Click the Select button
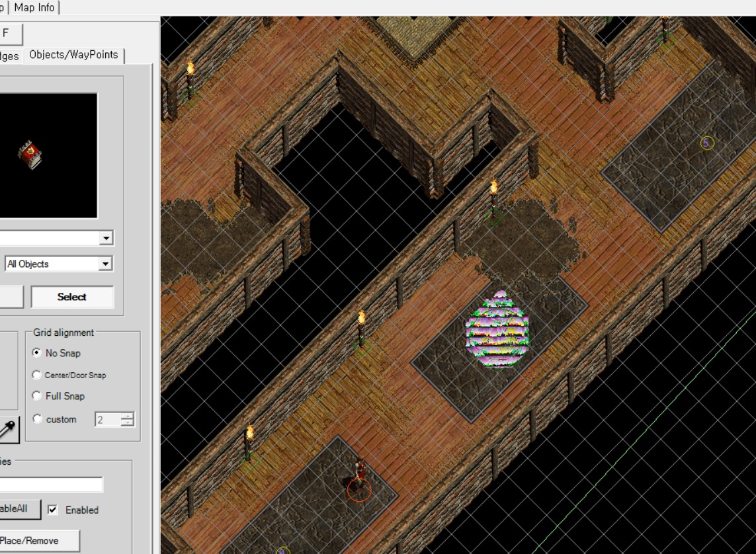This screenshot has height=554, width=756. (72, 297)
